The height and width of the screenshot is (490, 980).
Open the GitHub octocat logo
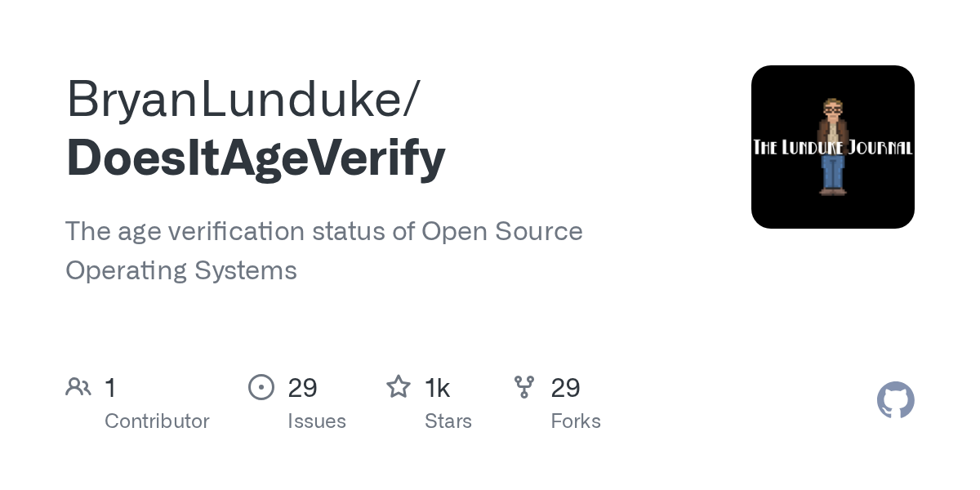[895, 400]
